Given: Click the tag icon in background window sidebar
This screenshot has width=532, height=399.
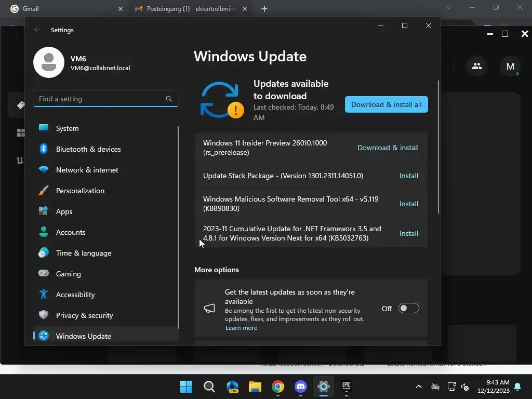Looking at the screenshot, I should 21,105.
